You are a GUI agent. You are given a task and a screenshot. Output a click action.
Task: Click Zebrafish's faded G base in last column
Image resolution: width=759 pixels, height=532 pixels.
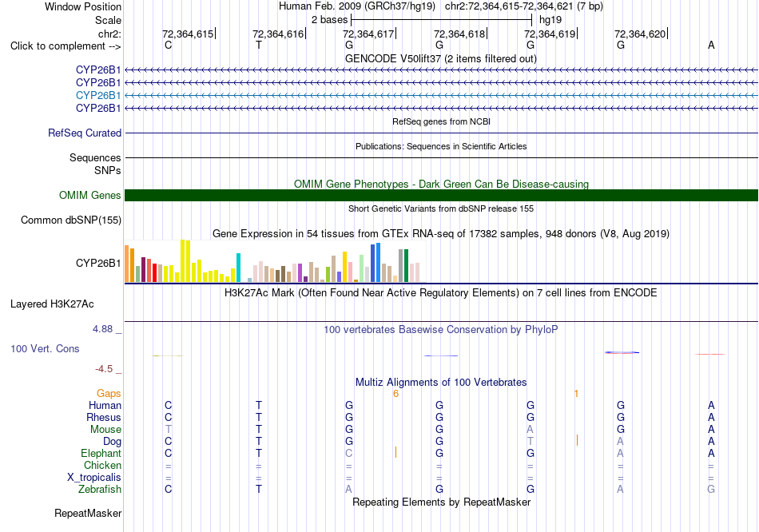click(711, 490)
